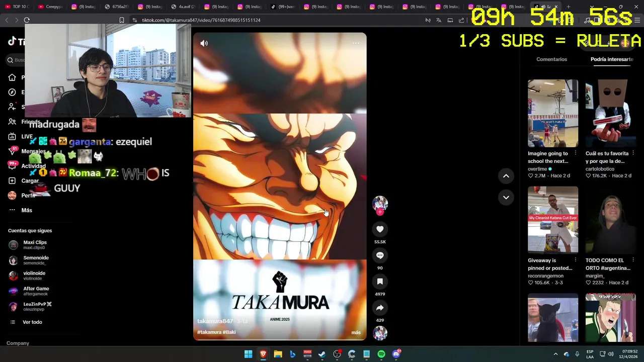
Task: Mute the TikTok video sound
Action: 204,43
